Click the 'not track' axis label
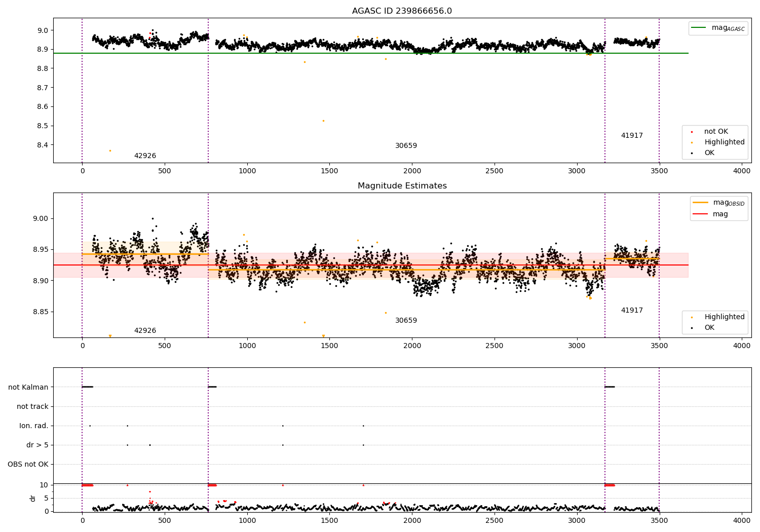This screenshot has height=532, width=760. [x=32, y=407]
